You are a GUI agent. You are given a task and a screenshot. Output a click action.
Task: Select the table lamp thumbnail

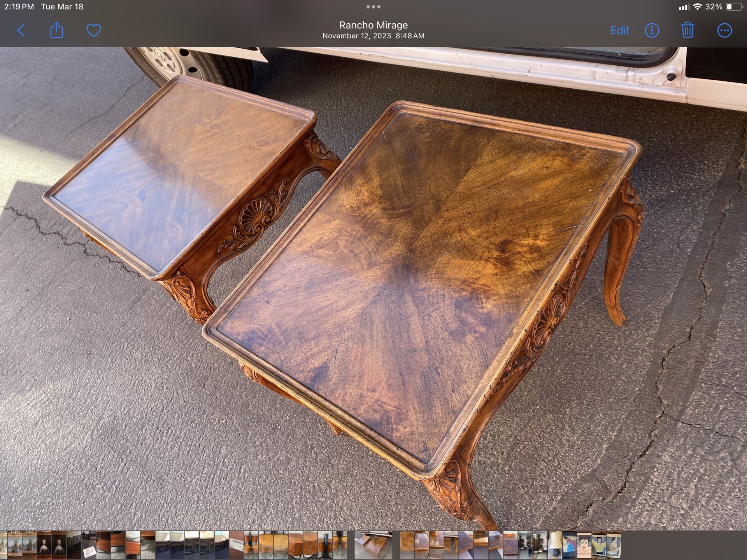pos(554,545)
